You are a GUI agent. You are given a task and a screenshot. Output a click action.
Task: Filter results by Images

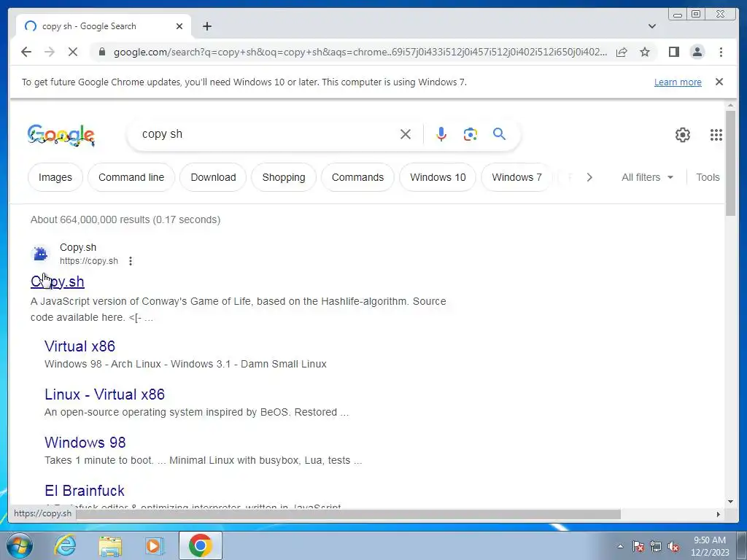(x=55, y=177)
